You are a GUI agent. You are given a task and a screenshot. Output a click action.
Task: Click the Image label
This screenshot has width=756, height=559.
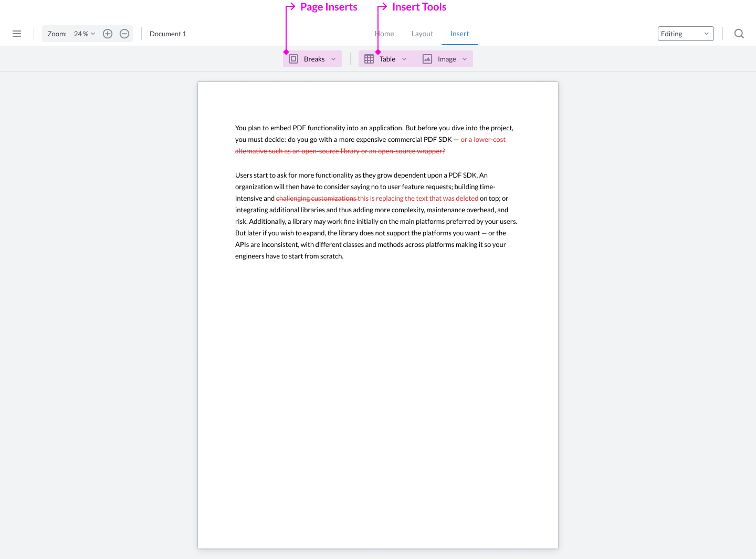pyautogui.click(x=447, y=59)
